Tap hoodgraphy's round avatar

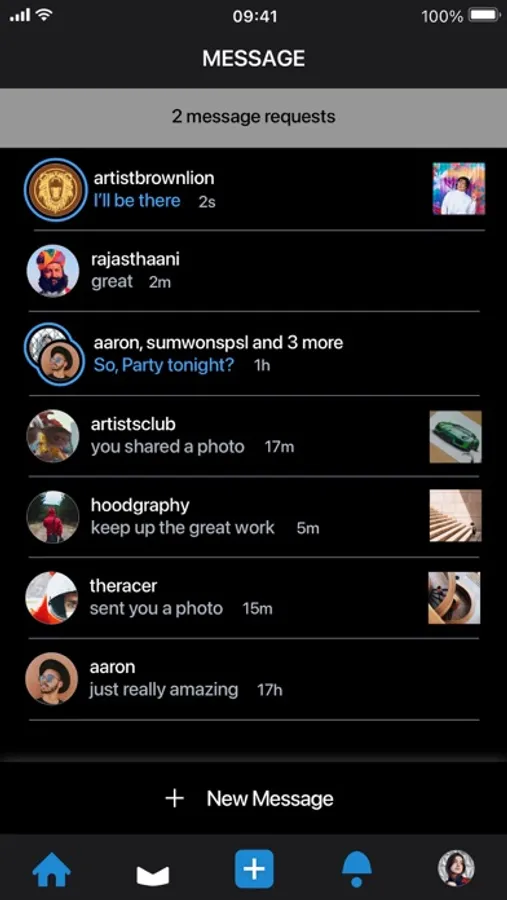(x=53, y=517)
